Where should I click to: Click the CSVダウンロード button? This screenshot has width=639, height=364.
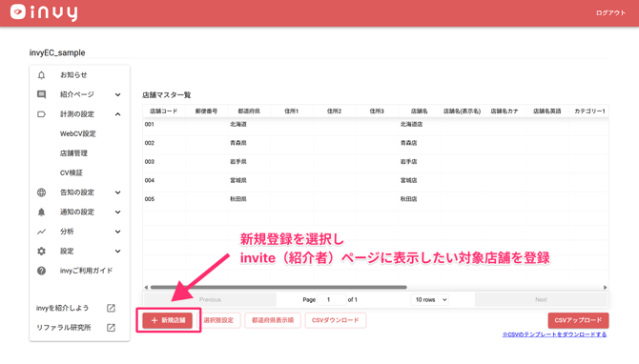336,320
